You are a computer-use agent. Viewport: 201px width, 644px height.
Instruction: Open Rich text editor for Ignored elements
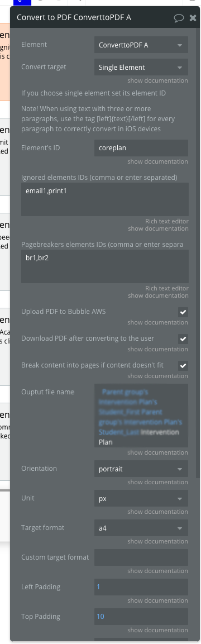(167, 221)
